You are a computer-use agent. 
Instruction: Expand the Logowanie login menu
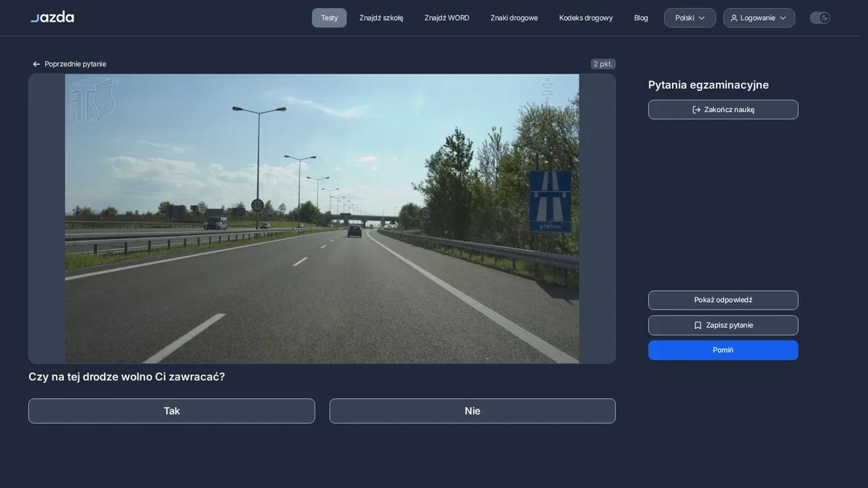[x=759, y=18]
